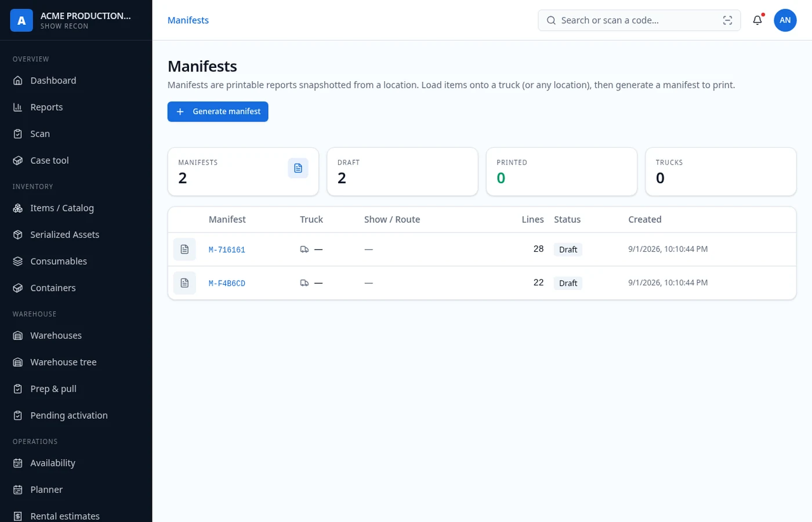Image resolution: width=812 pixels, height=522 pixels.
Task: Click the ACME Production logo icon
Action: pos(21,20)
